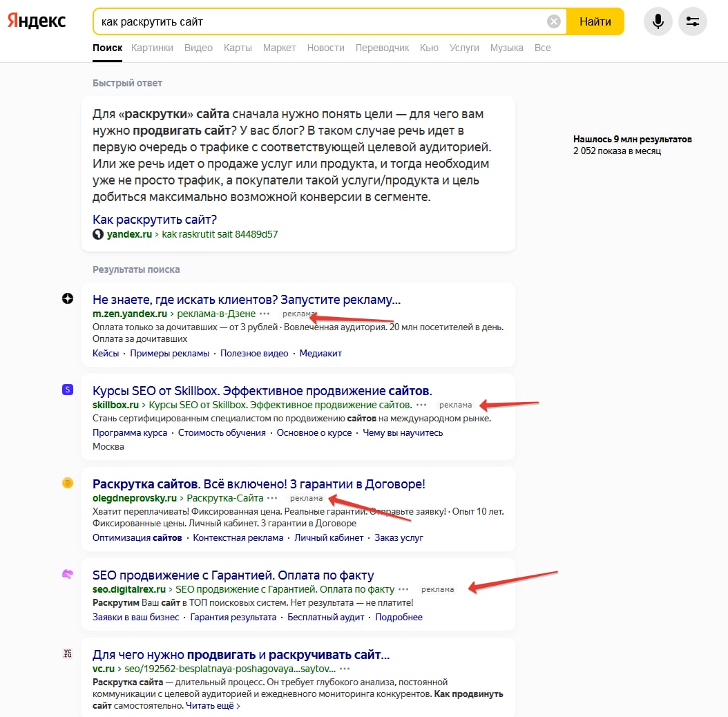Start voice search with the microphone icon

click(x=658, y=21)
